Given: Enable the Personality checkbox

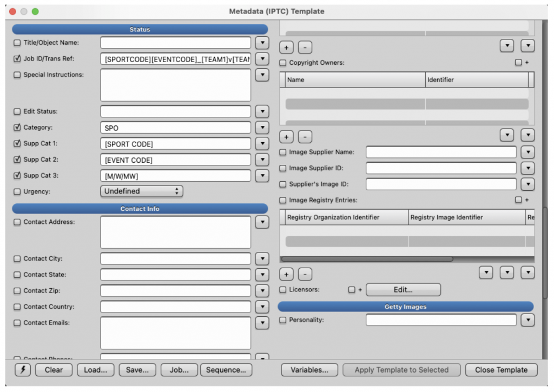Looking at the screenshot, I should 282,320.
